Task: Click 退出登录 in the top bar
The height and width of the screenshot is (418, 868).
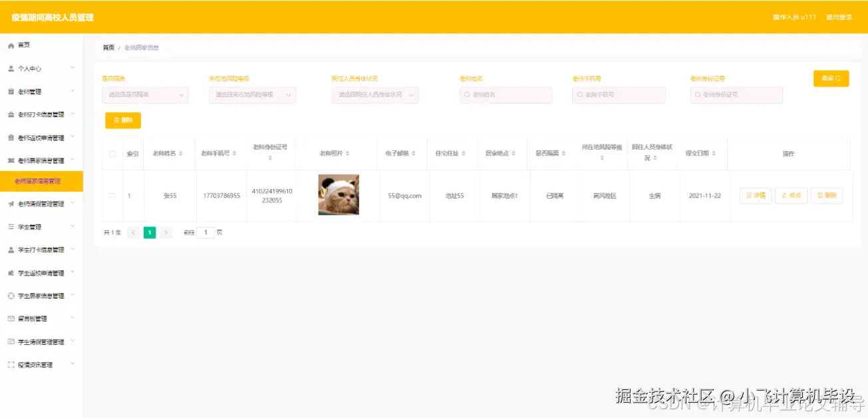Action: pyautogui.click(x=839, y=17)
